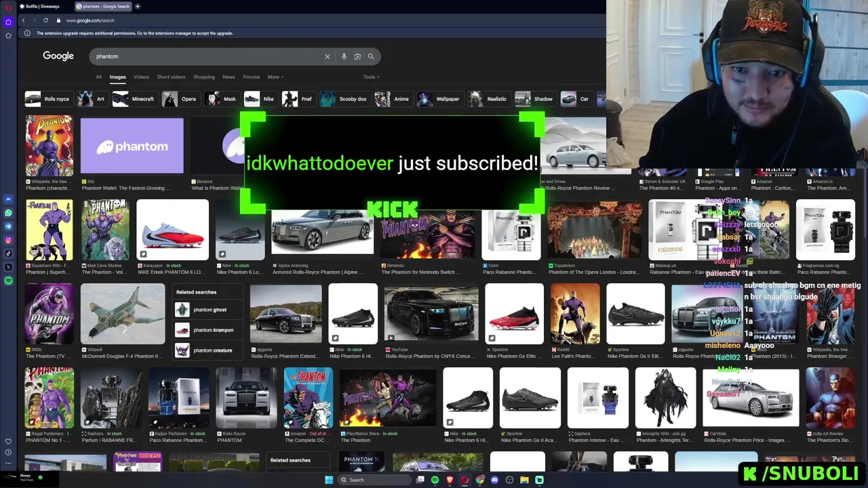Open Spotify in Opera sidebar
This screenshot has height=488, width=868.
(x=8, y=281)
